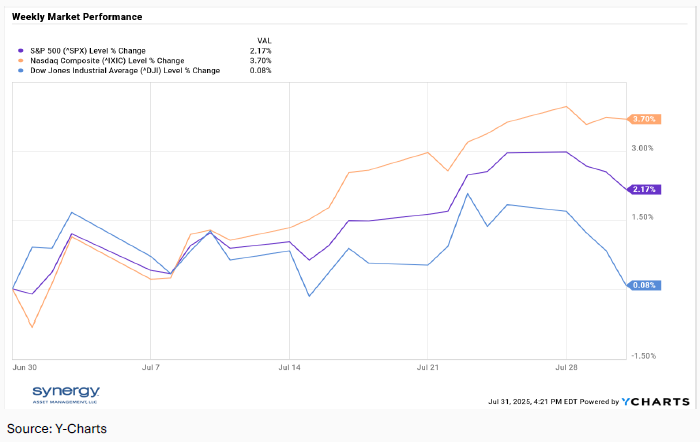700x442 pixels.
Task: Click the blue 0.08% end-of-line value tag
Action: point(644,285)
